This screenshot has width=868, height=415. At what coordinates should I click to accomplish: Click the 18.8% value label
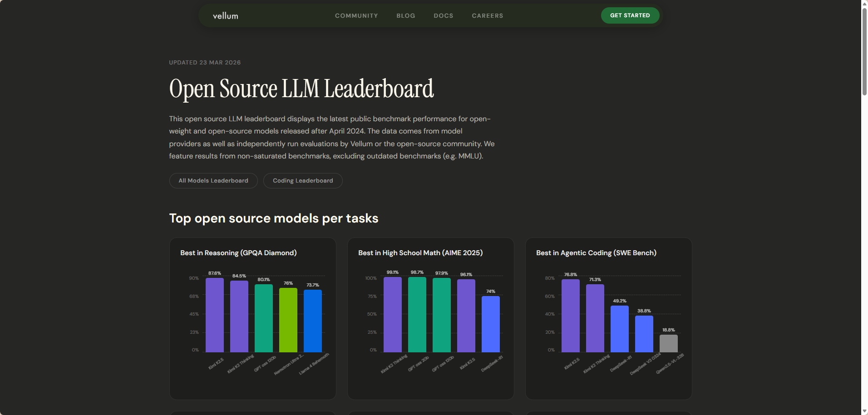(x=669, y=330)
